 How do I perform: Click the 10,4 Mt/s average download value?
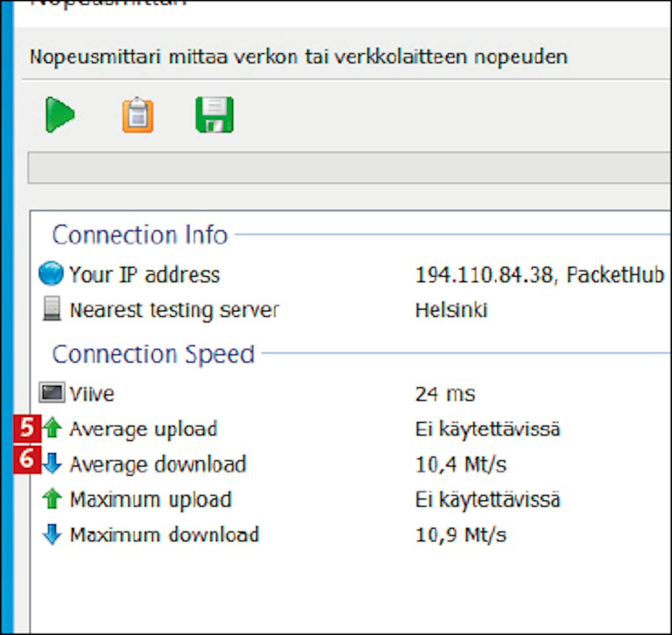461,464
